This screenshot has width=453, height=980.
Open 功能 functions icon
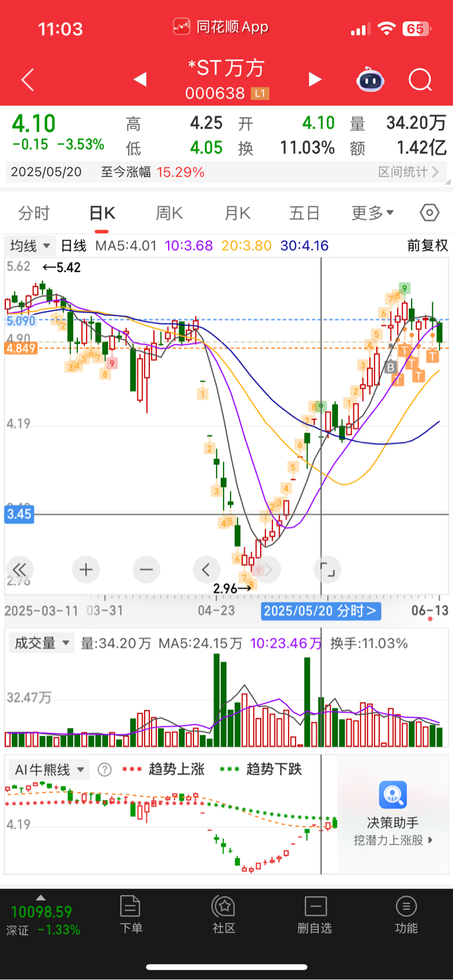point(406,906)
